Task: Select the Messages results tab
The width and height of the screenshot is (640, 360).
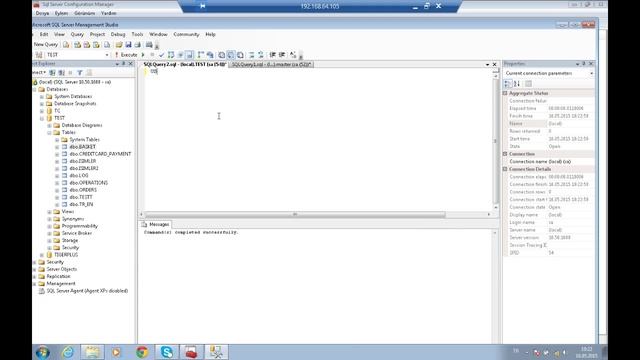Action: 156,224
